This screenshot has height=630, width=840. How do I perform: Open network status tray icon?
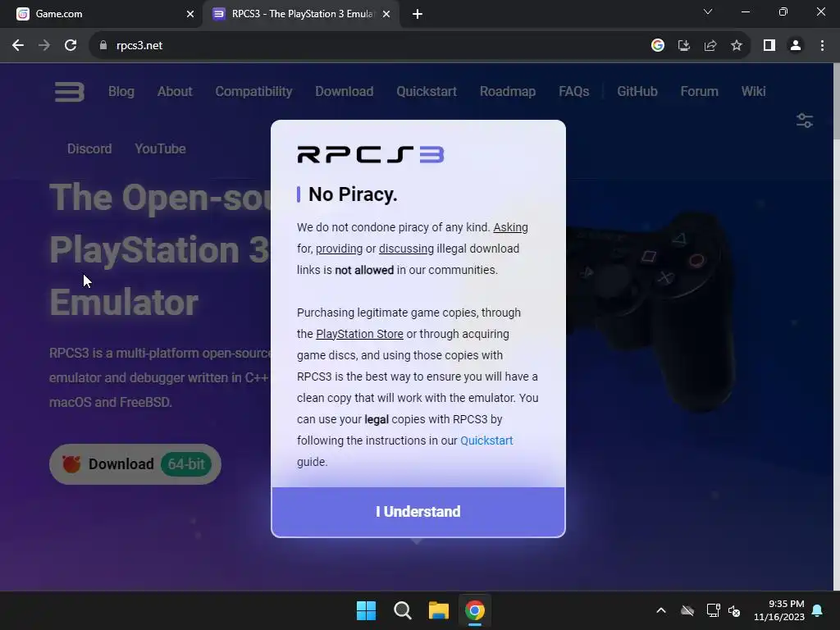point(713,610)
